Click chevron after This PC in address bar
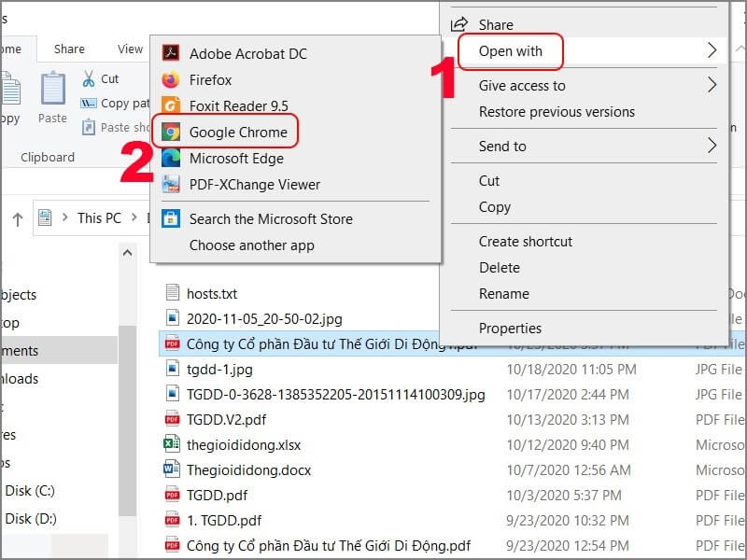 pyautogui.click(x=134, y=217)
